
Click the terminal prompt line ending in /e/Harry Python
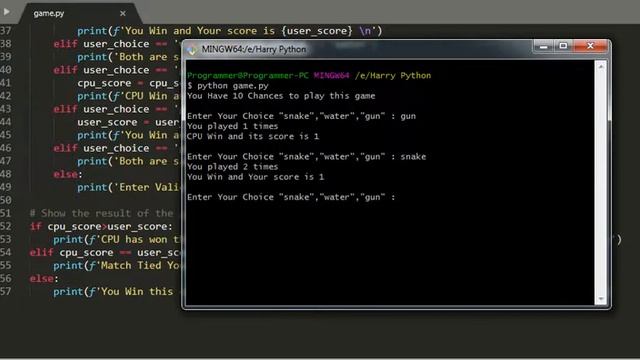click(309, 76)
